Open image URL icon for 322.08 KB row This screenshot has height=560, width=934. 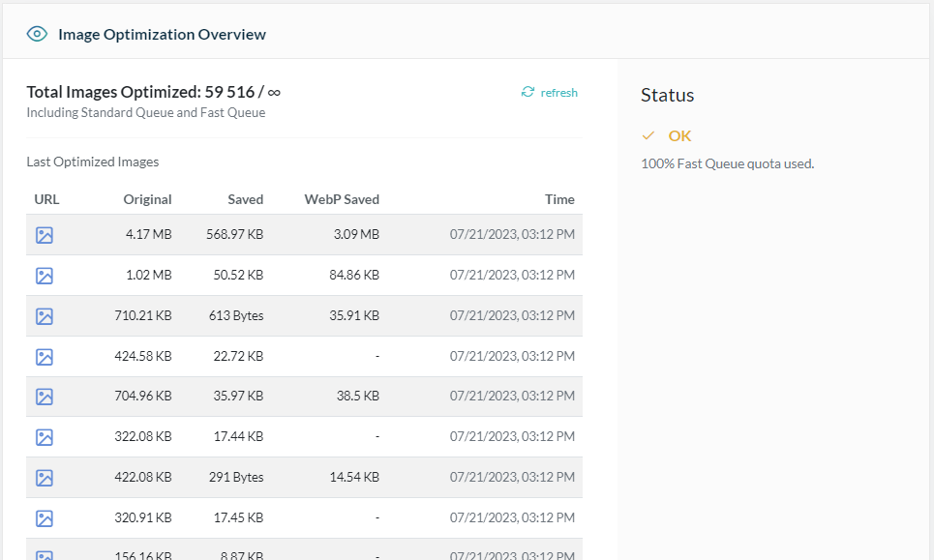(45, 437)
